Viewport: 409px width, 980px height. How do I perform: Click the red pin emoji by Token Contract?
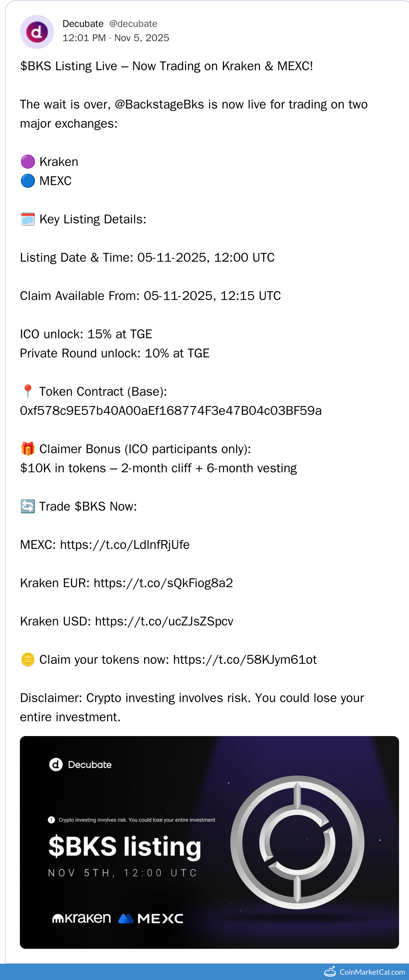[27, 391]
